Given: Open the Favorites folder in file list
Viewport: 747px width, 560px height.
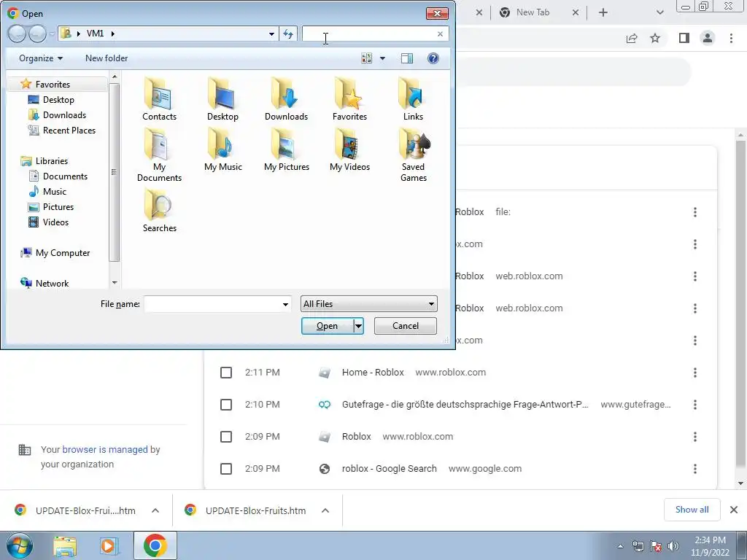Looking at the screenshot, I should pos(349,98).
